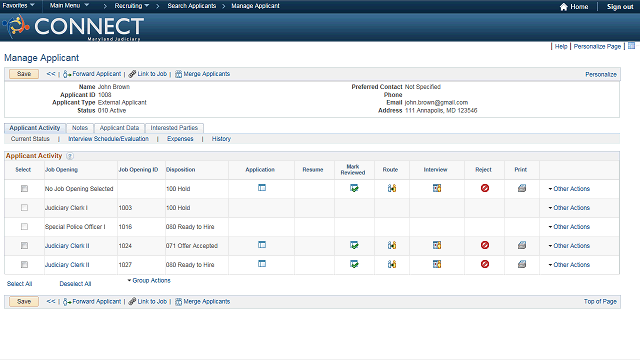Schedule interview for job opening 1027

click(x=437, y=264)
